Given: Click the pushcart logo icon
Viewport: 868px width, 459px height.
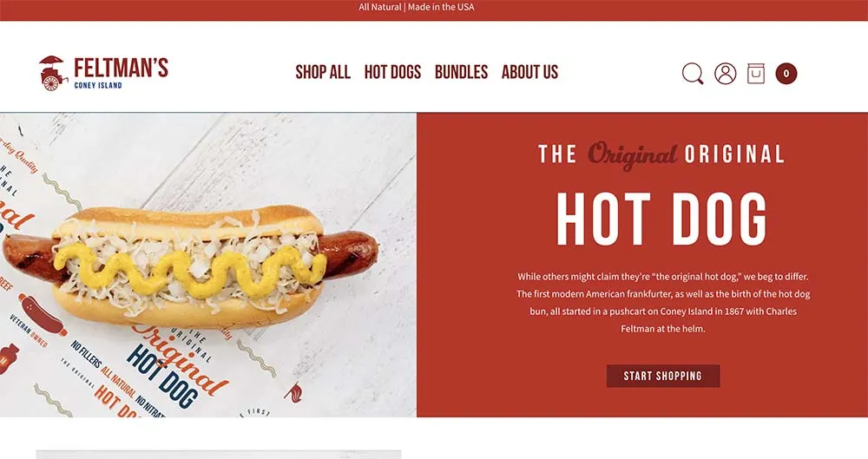Looking at the screenshot, I should [x=53, y=73].
